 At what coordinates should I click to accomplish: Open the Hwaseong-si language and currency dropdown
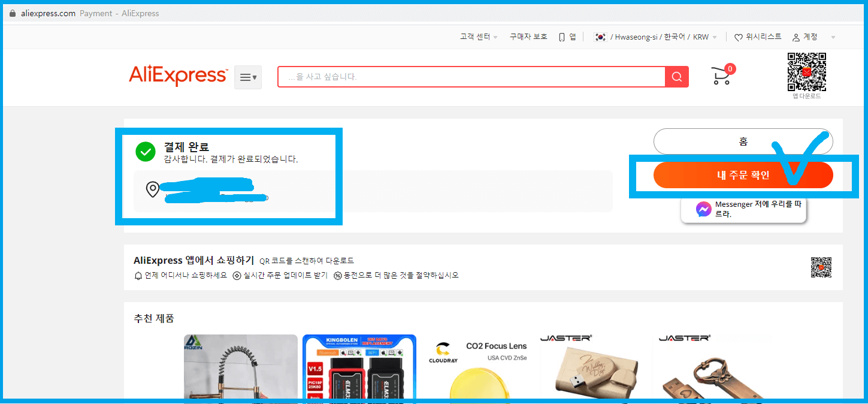[x=656, y=37]
